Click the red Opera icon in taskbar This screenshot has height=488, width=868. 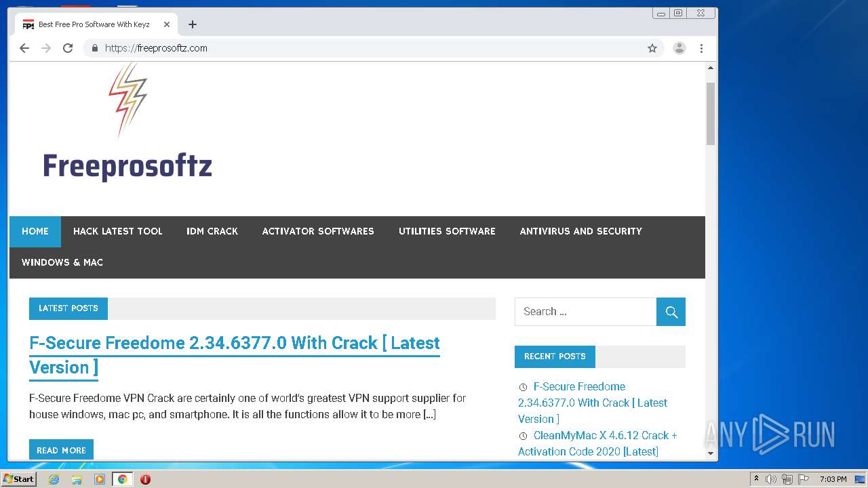[145, 479]
